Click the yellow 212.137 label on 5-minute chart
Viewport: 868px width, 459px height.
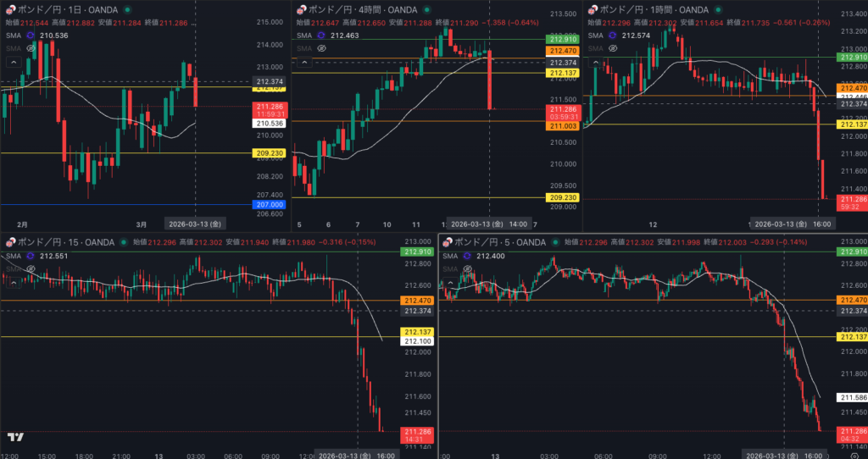coord(853,337)
